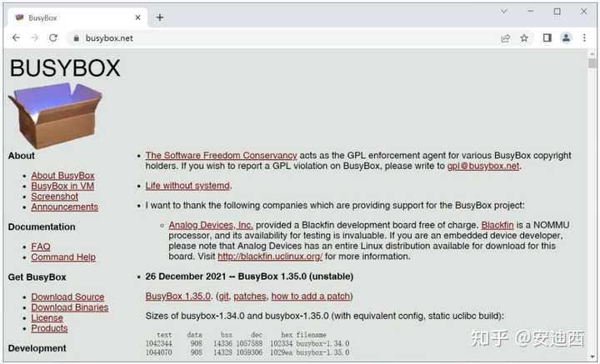This screenshot has width=600, height=364.
Task: Open the Command Help link
Action: [x=63, y=257]
